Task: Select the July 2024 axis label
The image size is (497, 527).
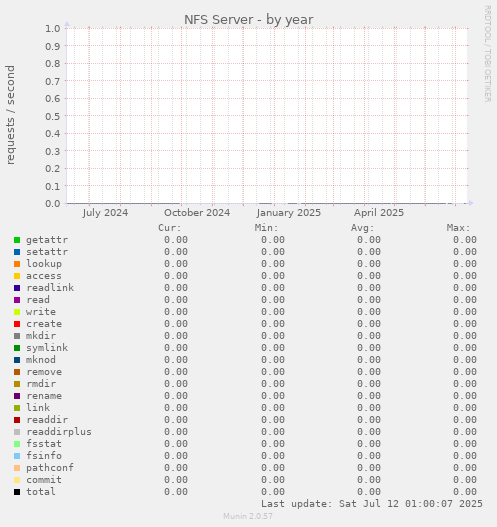Action: click(105, 213)
